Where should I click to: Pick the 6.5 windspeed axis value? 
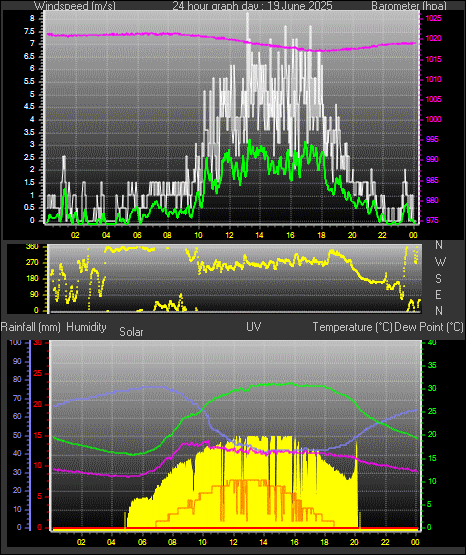(x=29, y=56)
